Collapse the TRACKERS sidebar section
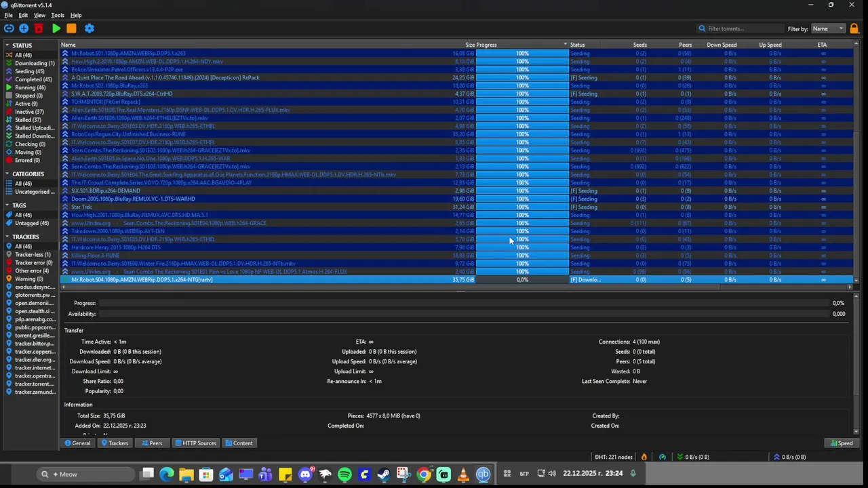Image resolution: width=868 pixels, height=488 pixels. pos(7,237)
